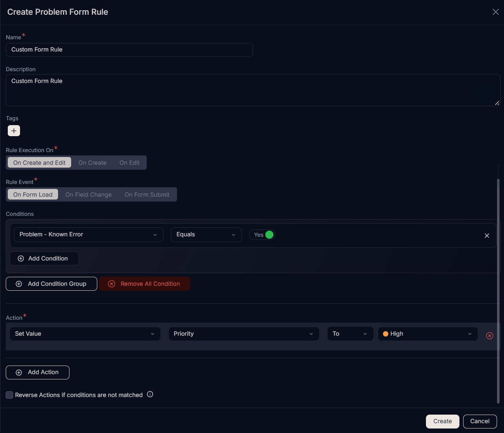
Task: Click Add Condition Group
Action: point(52,284)
